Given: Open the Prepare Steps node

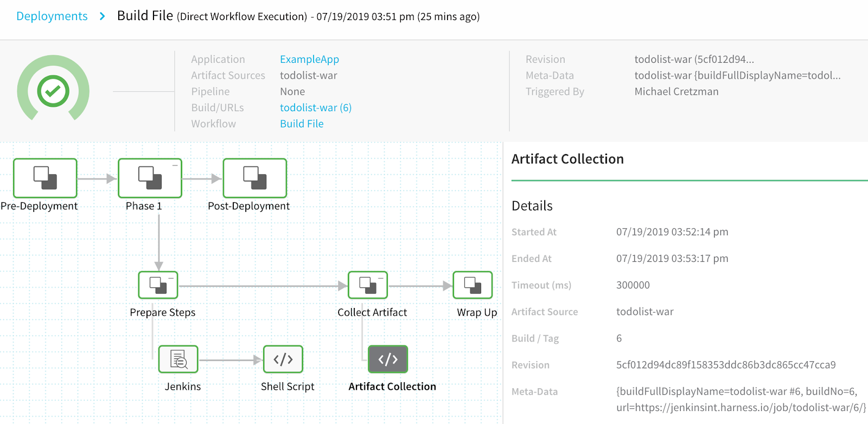Looking at the screenshot, I should point(158,285).
